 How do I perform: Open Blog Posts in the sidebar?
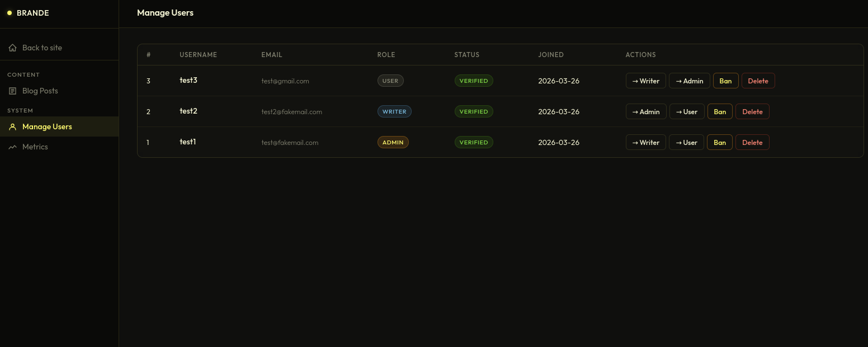pos(40,91)
